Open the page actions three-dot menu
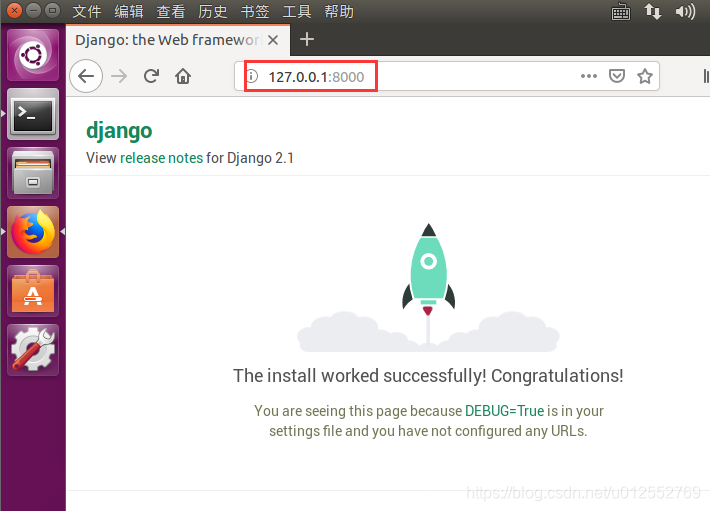The image size is (710, 511). pos(589,76)
